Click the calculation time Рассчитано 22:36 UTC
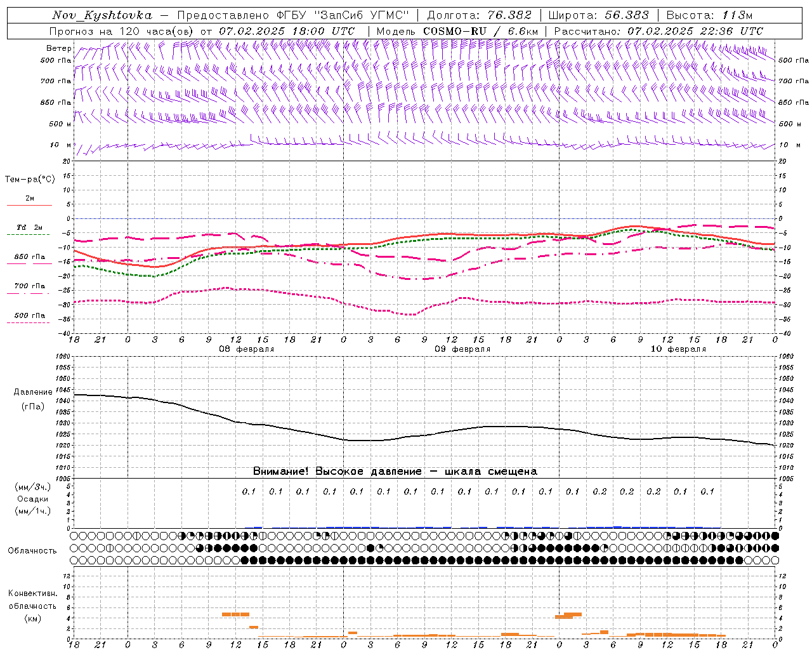 pyautogui.click(x=658, y=30)
